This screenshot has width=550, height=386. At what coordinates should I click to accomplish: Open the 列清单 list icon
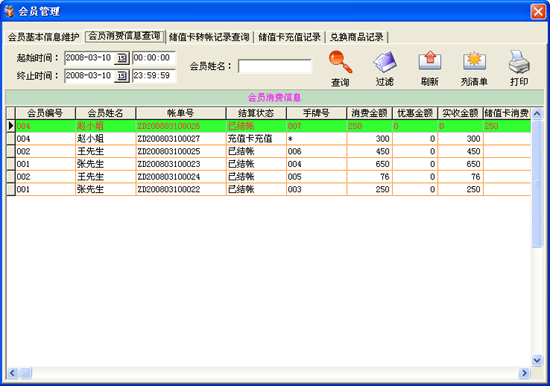tap(474, 61)
